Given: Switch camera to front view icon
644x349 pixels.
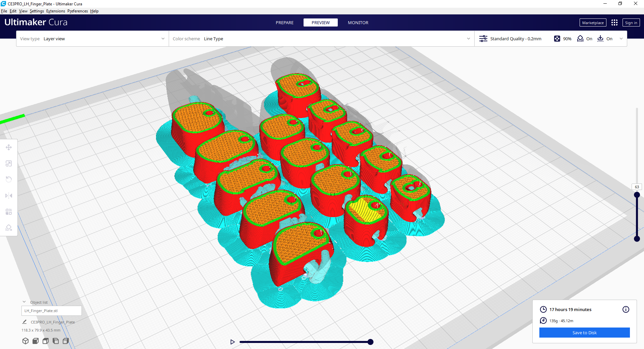Looking at the screenshot, I should coord(36,341).
